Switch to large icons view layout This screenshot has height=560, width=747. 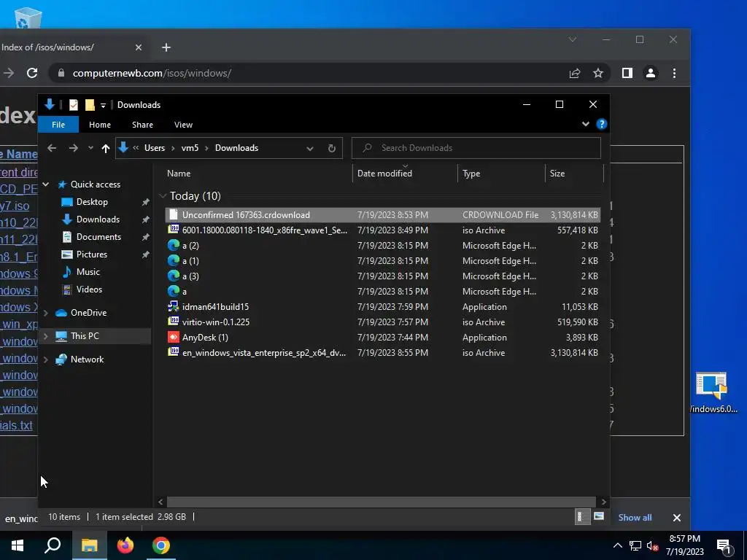(x=599, y=517)
